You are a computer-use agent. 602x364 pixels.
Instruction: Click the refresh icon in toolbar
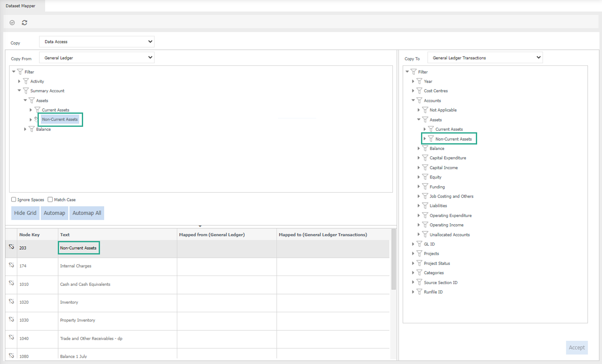point(24,23)
